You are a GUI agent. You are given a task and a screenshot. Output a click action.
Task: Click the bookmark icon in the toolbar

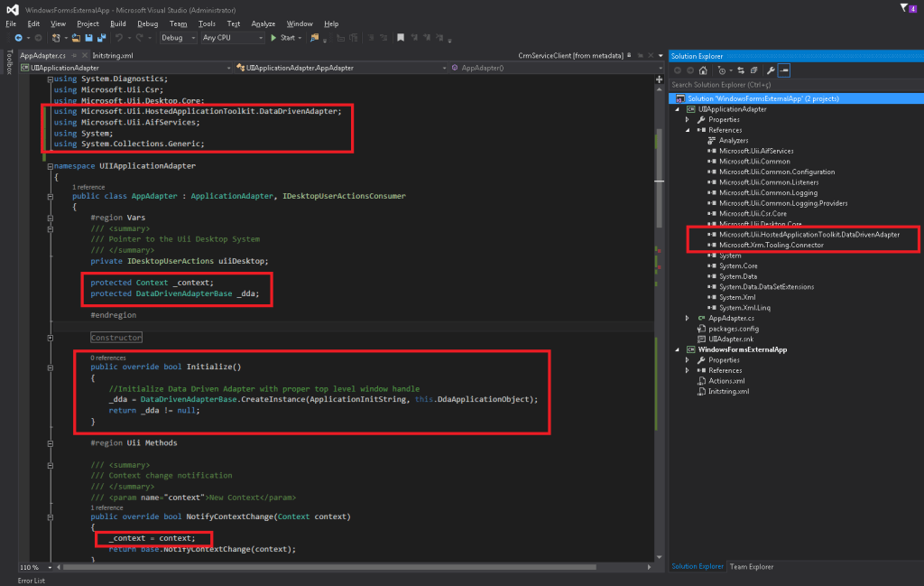tap(401, 38)
